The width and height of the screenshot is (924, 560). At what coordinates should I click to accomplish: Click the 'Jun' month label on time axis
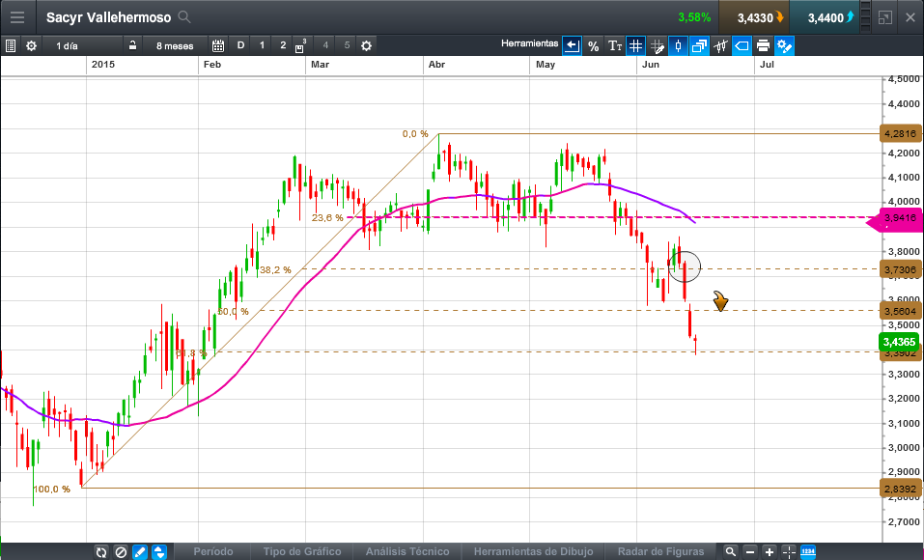(x=650, y=65)
